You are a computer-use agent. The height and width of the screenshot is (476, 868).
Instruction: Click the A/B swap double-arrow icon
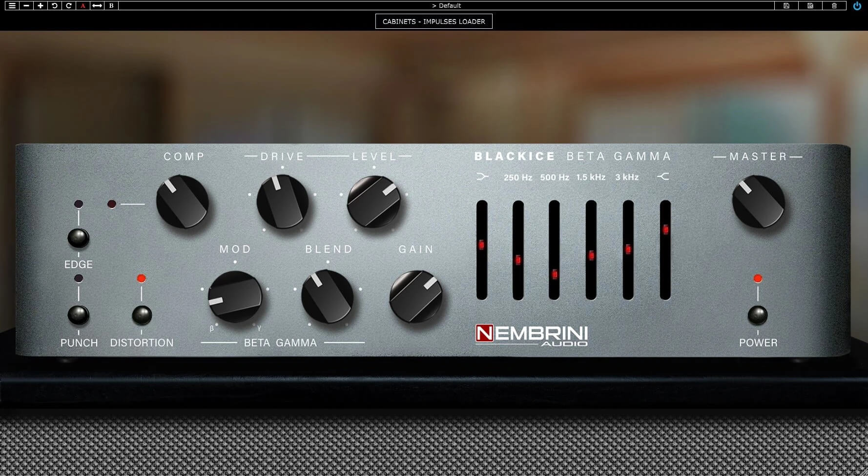pyautogui.click(x=97, y=6)
